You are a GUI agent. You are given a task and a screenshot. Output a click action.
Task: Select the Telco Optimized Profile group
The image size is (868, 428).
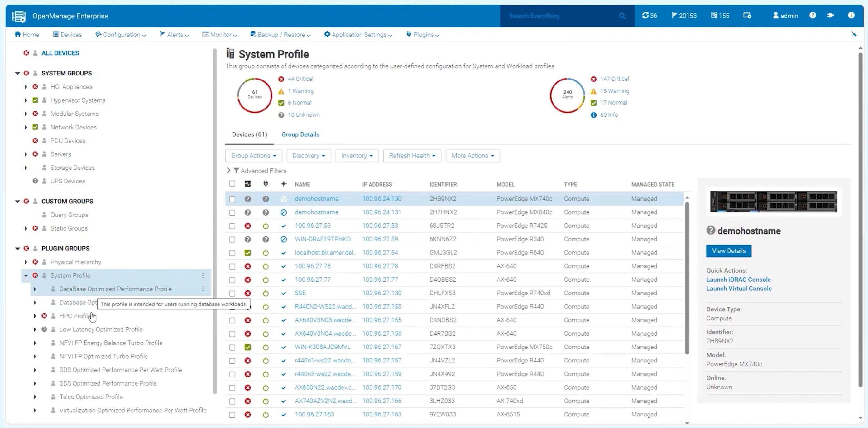tap(91, 396)
